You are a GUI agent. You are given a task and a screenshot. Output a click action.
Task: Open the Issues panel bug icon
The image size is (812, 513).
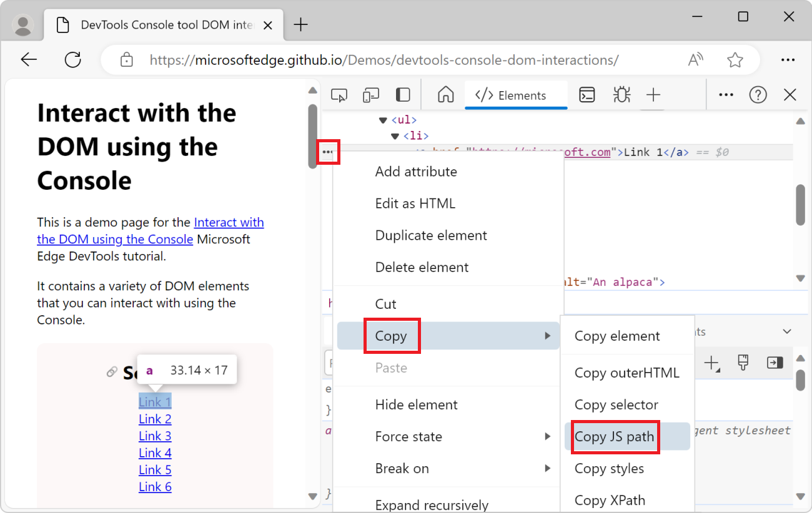point(621,94)
